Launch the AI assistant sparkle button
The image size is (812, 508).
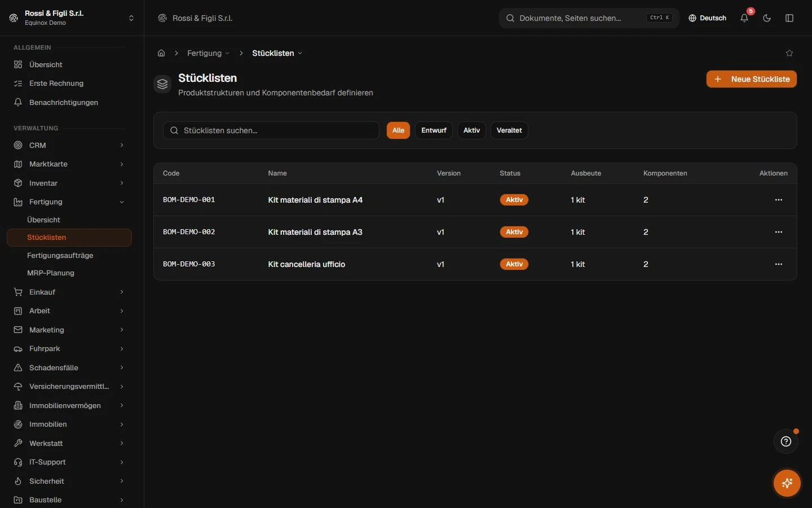[787, 483]
